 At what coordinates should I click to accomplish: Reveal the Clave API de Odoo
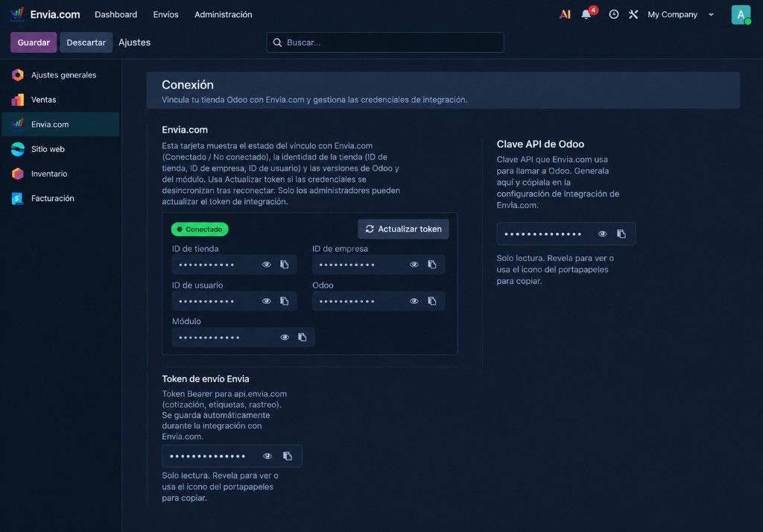click(602, 234)
